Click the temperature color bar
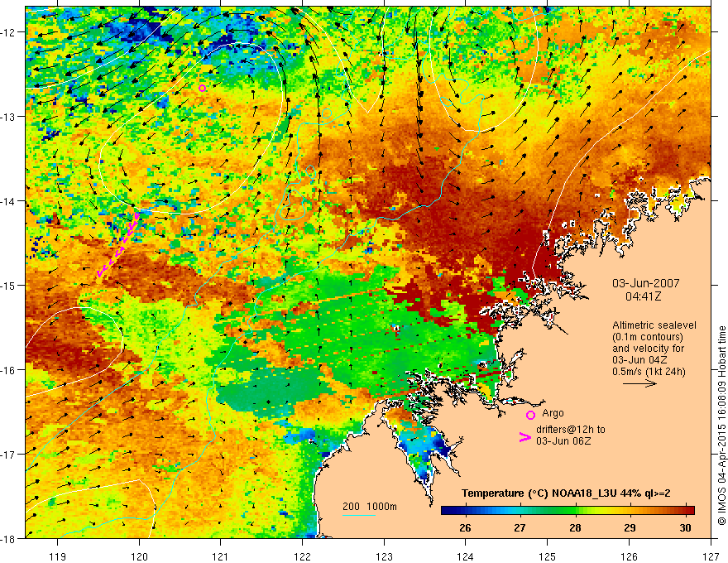 coord(568,510)
